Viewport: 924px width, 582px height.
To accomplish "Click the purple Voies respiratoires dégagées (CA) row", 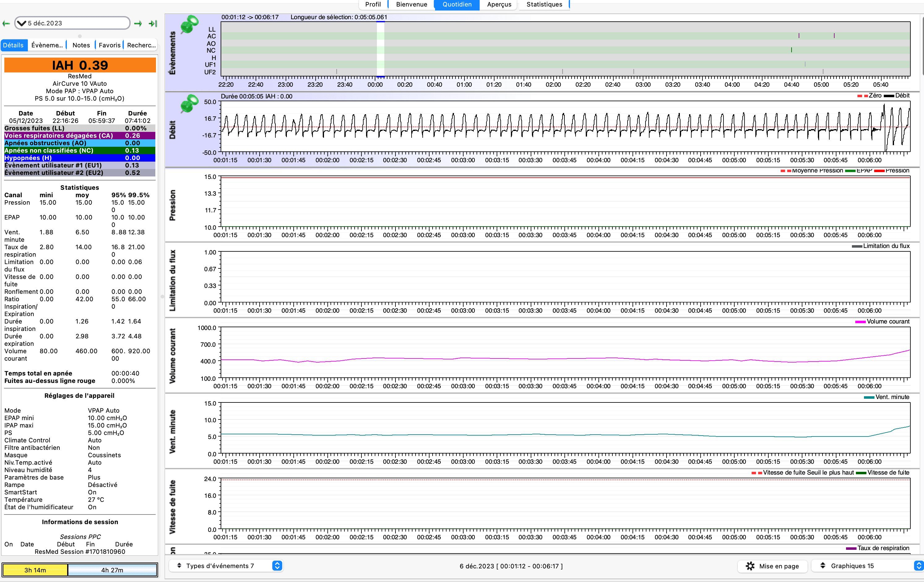I will pos(80,136).
